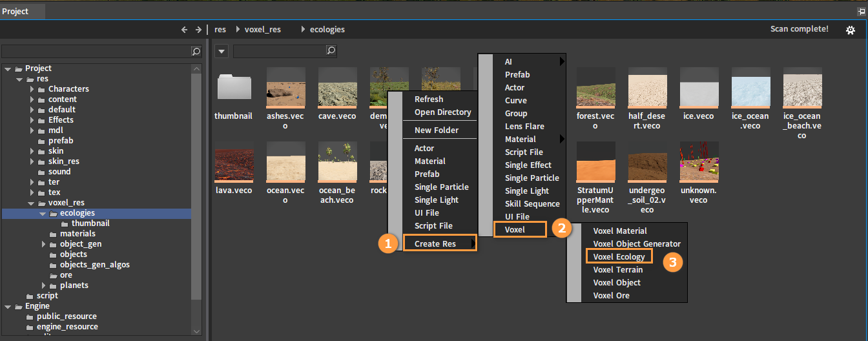Click the res breadcrumb segment
868x341 pixels.
(220, 30)
